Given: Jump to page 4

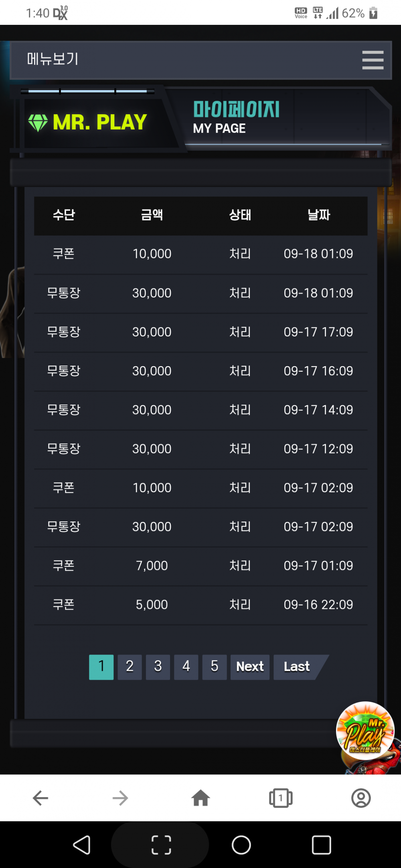Looking at the screenshot, I should tap(186, 667).
